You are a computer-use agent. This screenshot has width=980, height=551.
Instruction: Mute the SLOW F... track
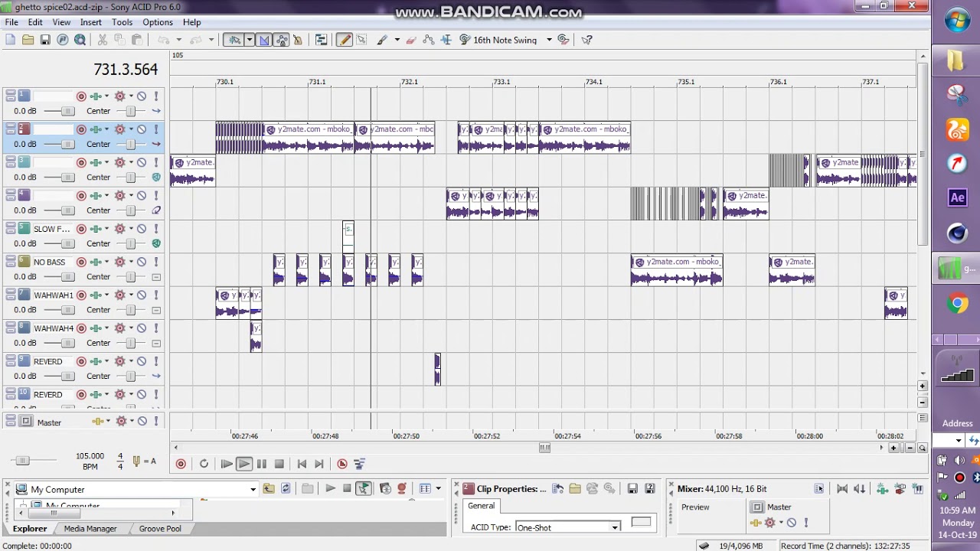tap(142, 229)
